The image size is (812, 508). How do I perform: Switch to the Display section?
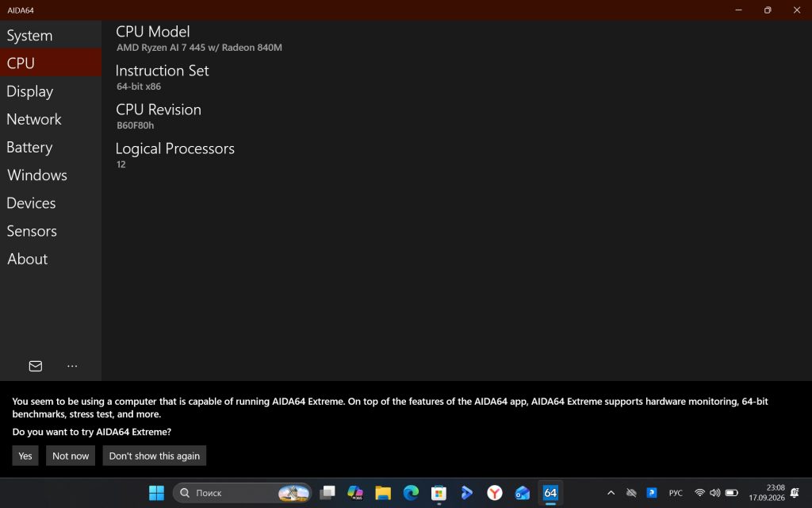51,91
